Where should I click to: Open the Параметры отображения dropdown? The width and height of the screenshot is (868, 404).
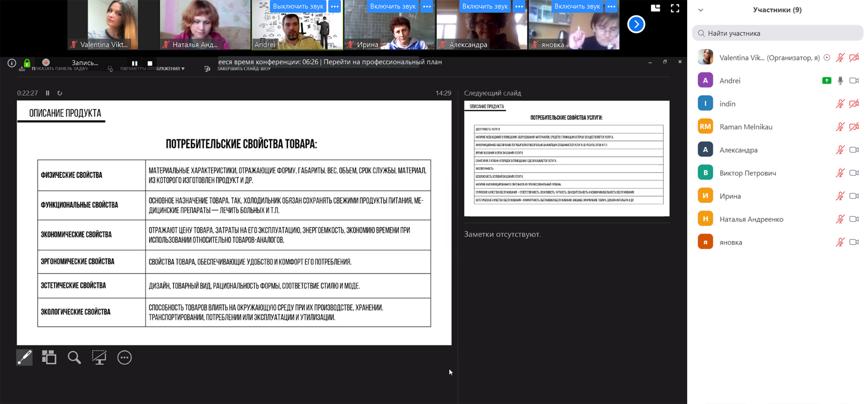coord(152,68)
